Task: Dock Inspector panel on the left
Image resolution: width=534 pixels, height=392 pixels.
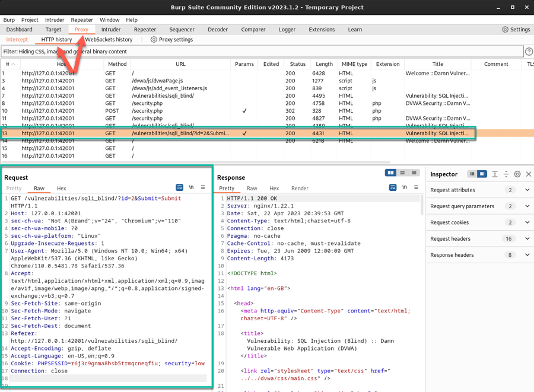Action: 472,174
